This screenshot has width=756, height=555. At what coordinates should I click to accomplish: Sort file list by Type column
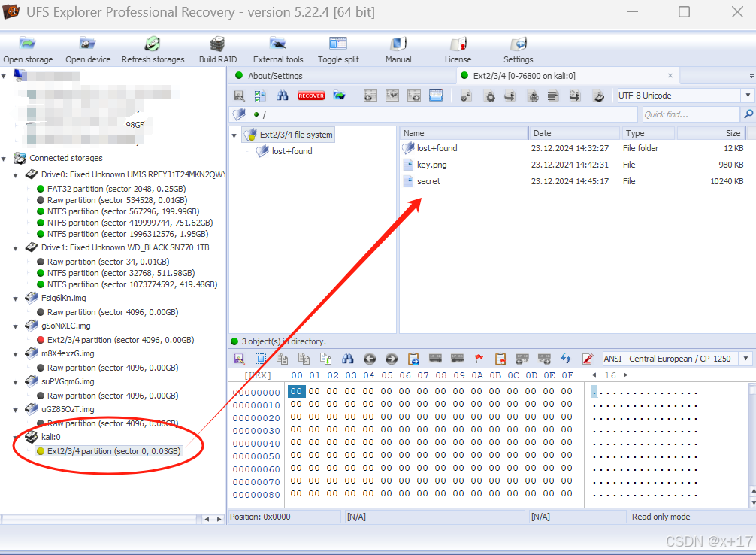point(649,133)
